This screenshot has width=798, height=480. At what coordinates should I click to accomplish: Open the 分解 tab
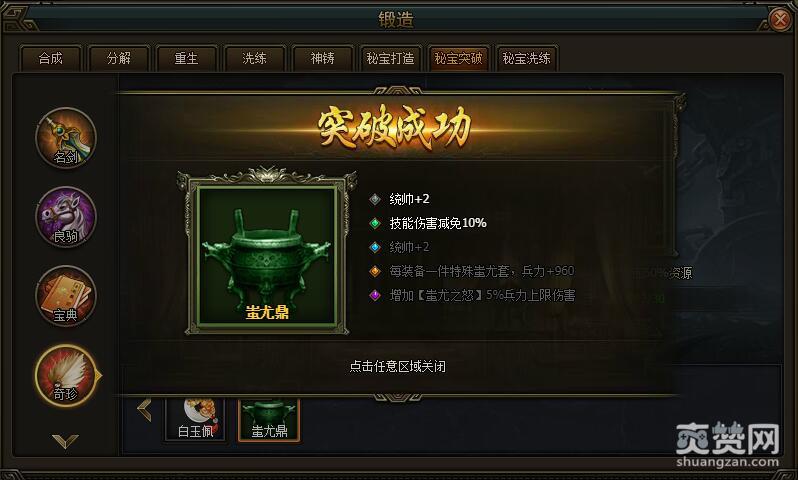click(119, 59)
